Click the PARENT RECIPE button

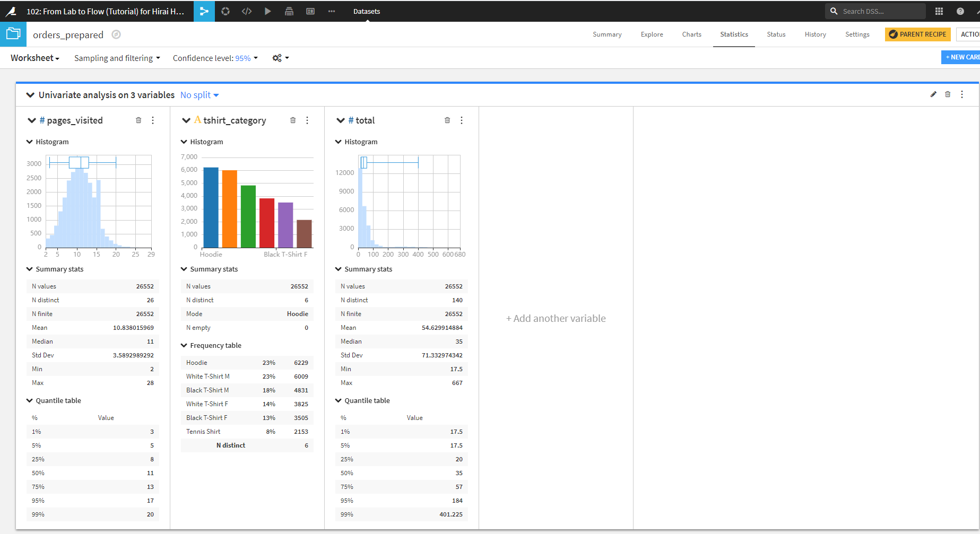[x=917, y=34]
